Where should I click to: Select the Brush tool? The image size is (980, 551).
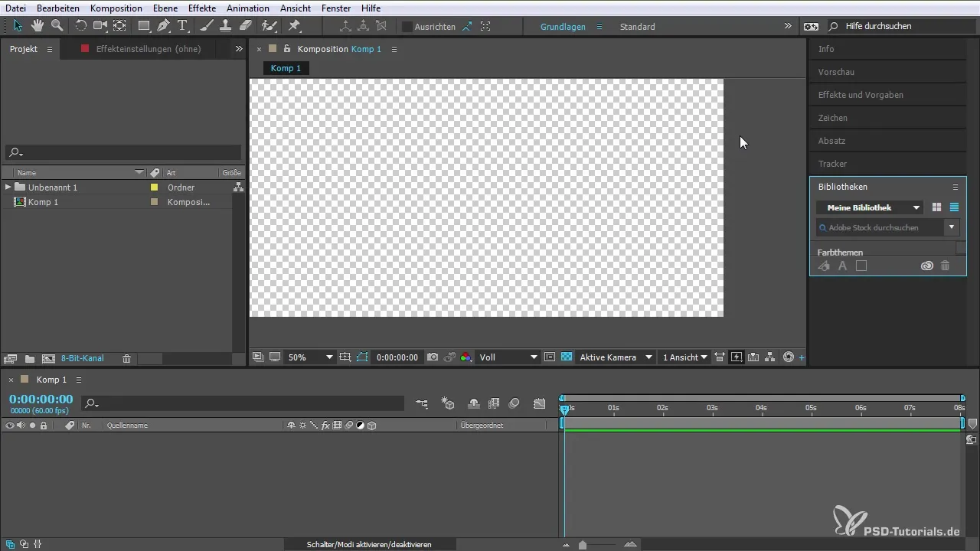pos(207,26)
